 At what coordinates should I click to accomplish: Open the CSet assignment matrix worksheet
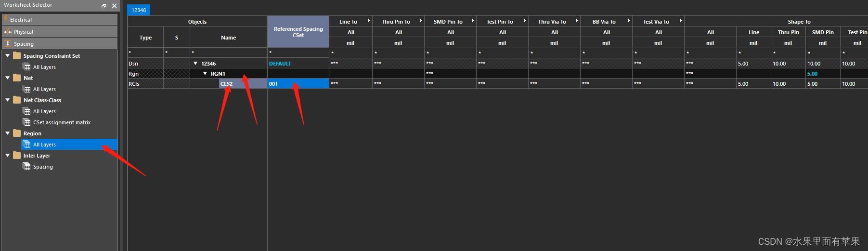[62, 122]
